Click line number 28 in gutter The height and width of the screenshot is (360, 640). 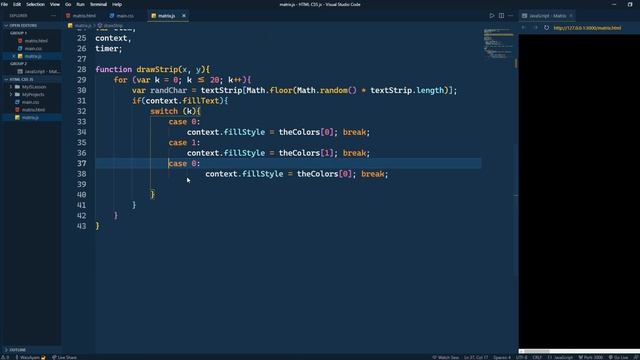[x=82, y=69]
